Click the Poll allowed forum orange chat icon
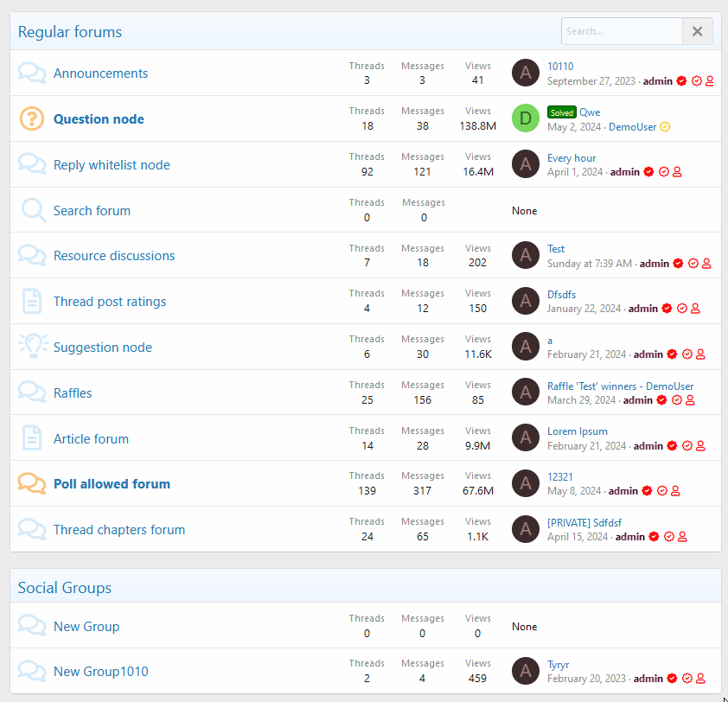The image size is (728, 702). click(32, 484)
